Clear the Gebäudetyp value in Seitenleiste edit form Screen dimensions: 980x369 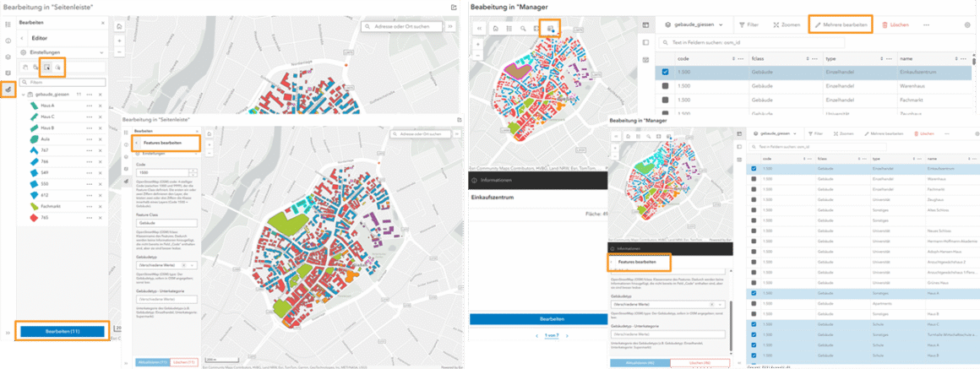pyautogui.click(x=184, y=265)
